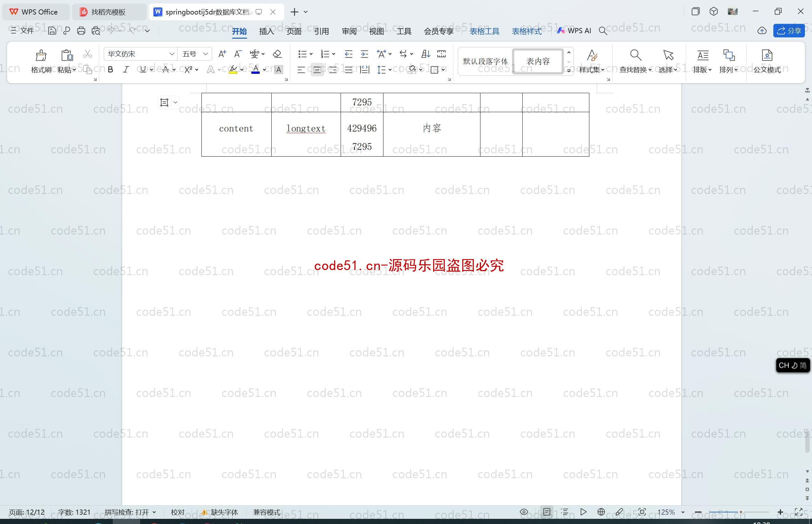Screen dimensions: 812x524
Task: Open the File menu
Action: (23, 31)
